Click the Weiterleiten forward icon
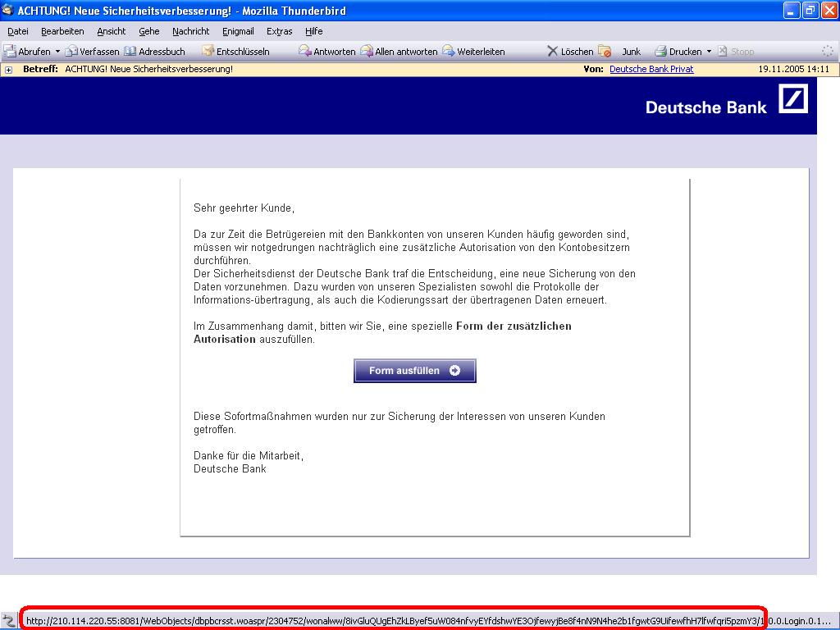Viewport: 840px width, 630px height. click(449, 52)
